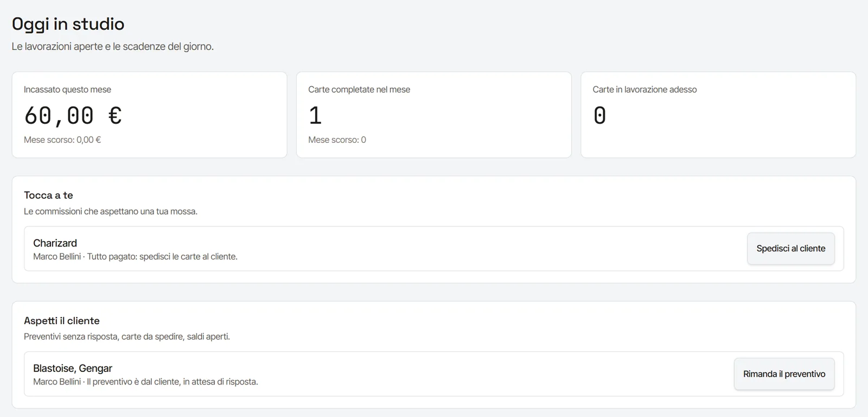The width and height of the screenshot is (868, 417).
Task: Click the 60,00 € amount
Action: [73, 116]
